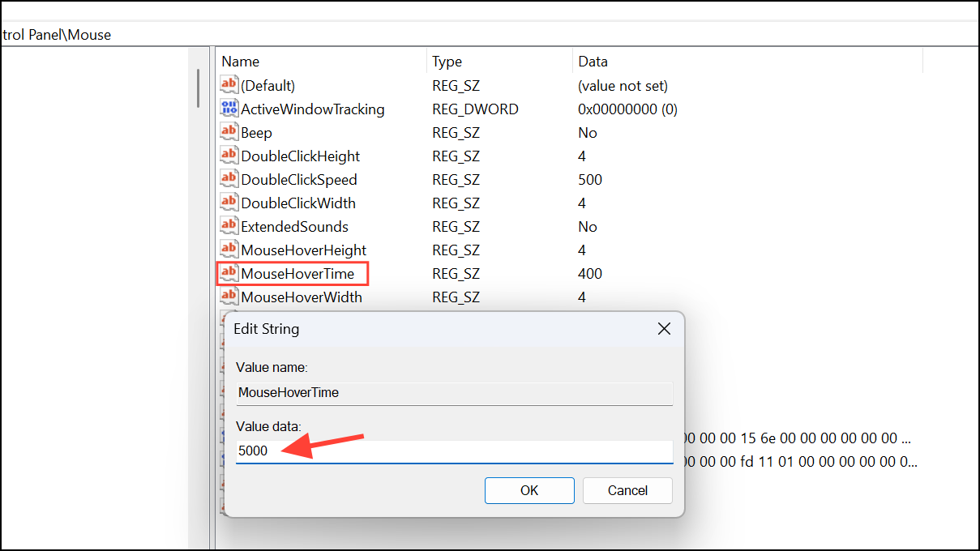Screen dimensions: 980x551
Task: Select the string icon for MouseHoverWidth
Action: [229, 297]
